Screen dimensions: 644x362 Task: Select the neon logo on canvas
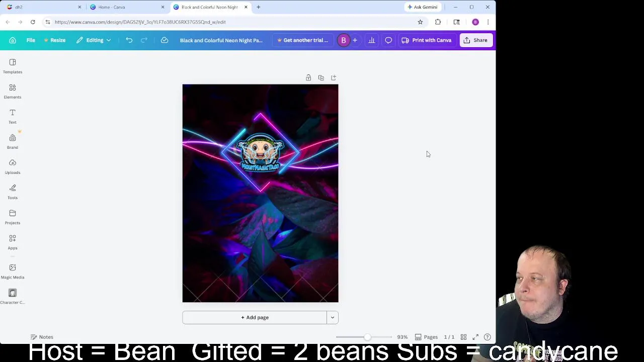[261, 152]
